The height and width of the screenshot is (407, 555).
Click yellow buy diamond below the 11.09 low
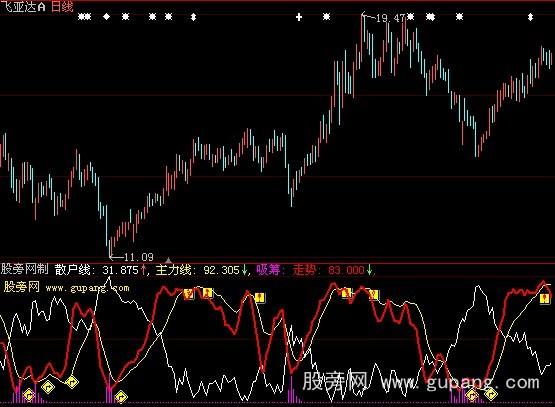click(x=121, y=397)
